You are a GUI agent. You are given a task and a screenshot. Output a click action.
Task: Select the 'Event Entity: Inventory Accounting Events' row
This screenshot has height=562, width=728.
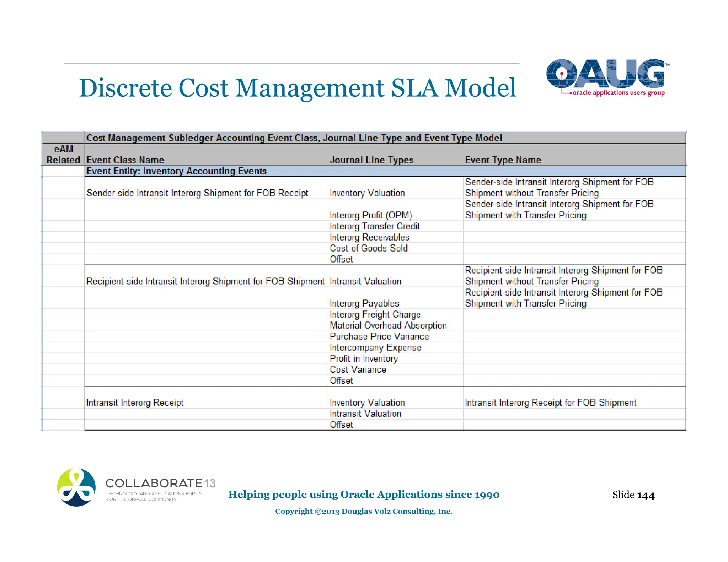385,171
